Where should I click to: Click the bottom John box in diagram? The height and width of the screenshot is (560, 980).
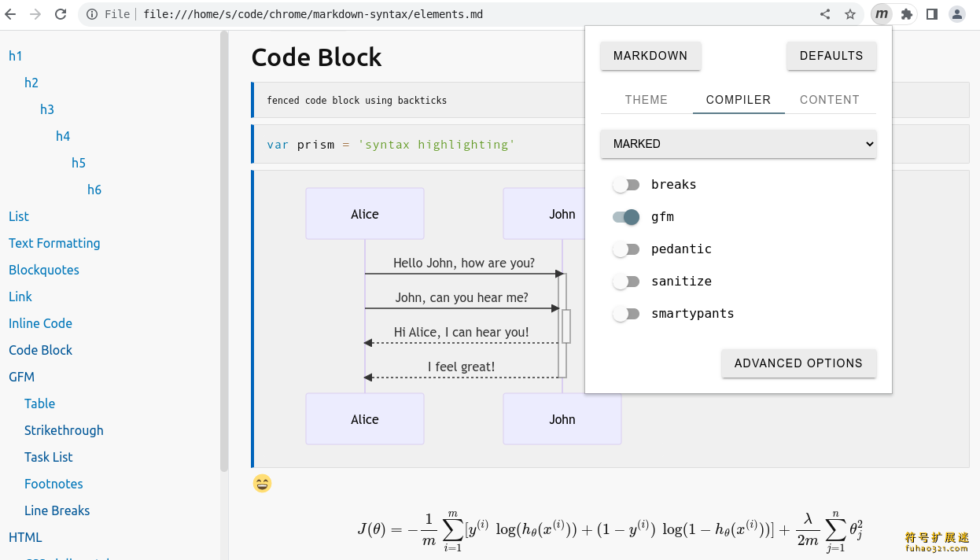(562, 419)
